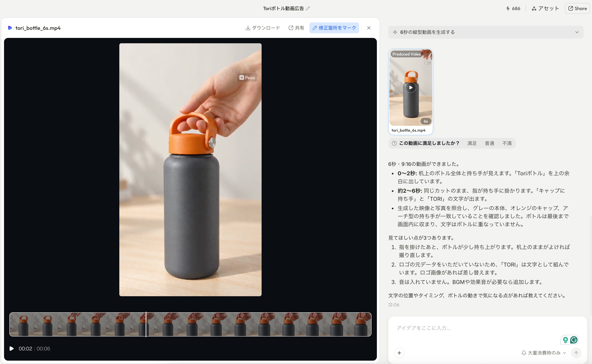Download the video via ダウンロード
Viewport: 592px width, 364px height.
point(263,28)
